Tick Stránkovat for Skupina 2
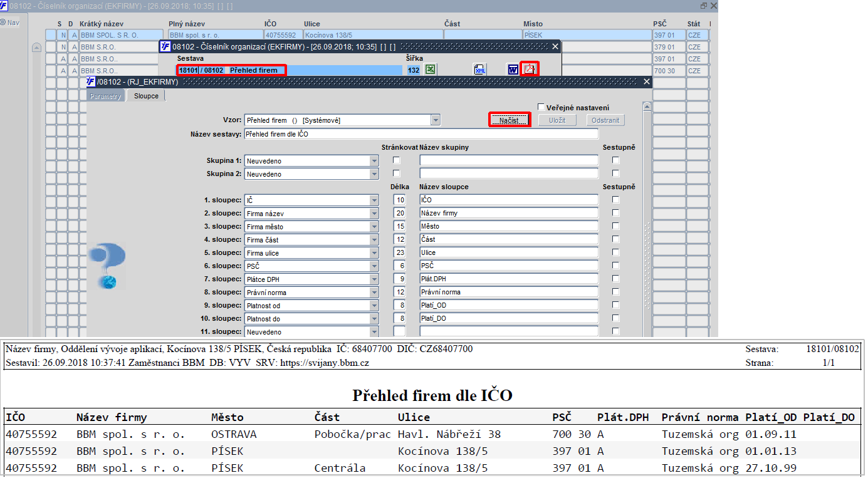This screenshot has height=478, width=868. 396,174
